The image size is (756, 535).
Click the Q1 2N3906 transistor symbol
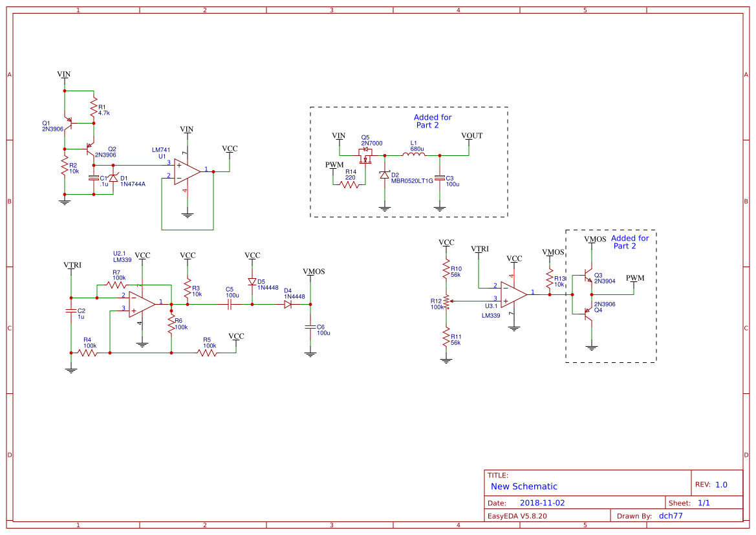(x=68, y=122)
